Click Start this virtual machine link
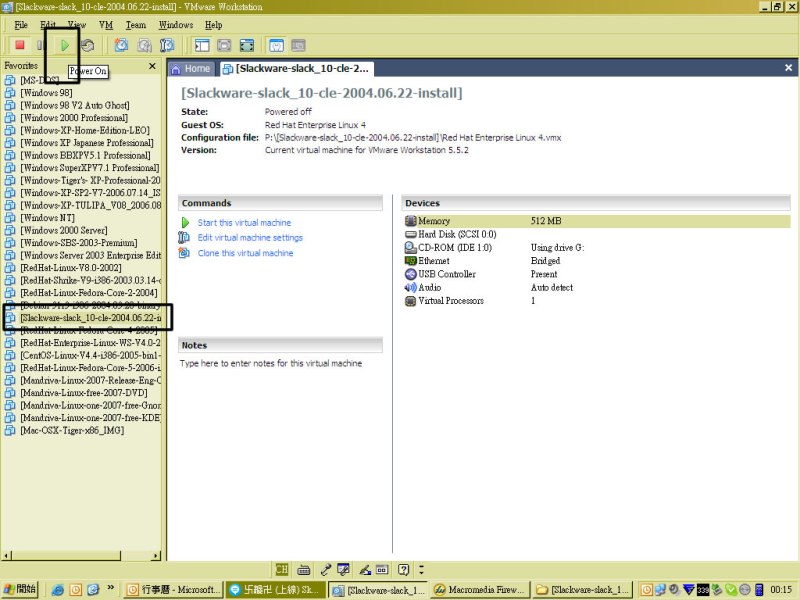The image size is (800, 600). point(244,222)
